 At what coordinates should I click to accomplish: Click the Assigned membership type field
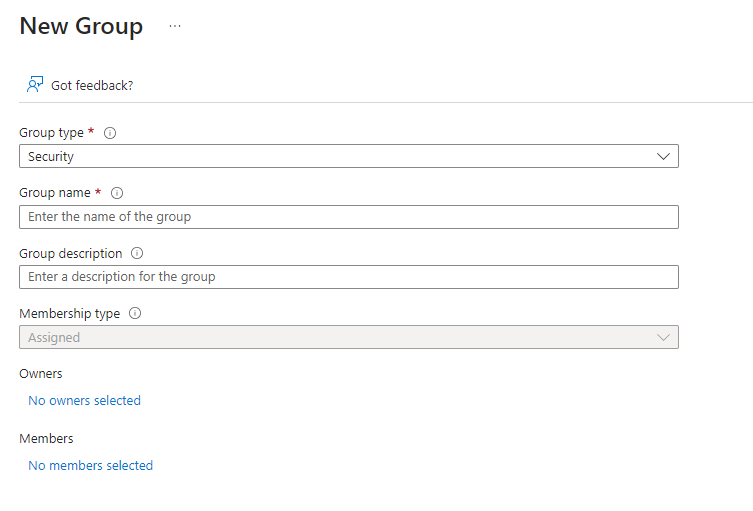[x=340, y=337]
